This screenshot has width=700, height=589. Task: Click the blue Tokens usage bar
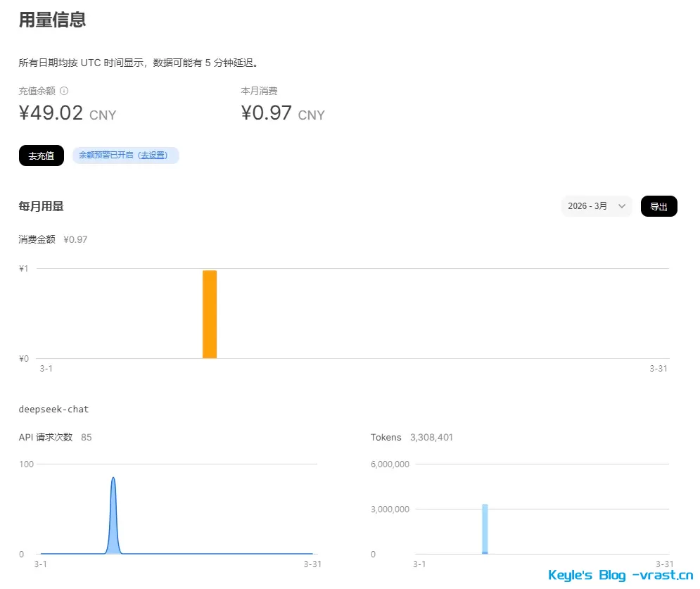(485, 528)
